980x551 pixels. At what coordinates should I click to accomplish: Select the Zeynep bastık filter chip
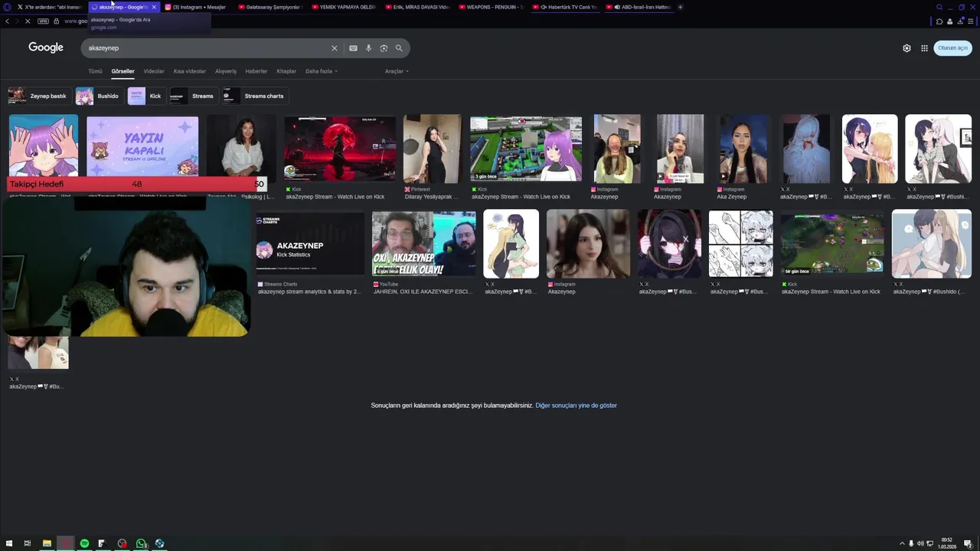(39, 96)
